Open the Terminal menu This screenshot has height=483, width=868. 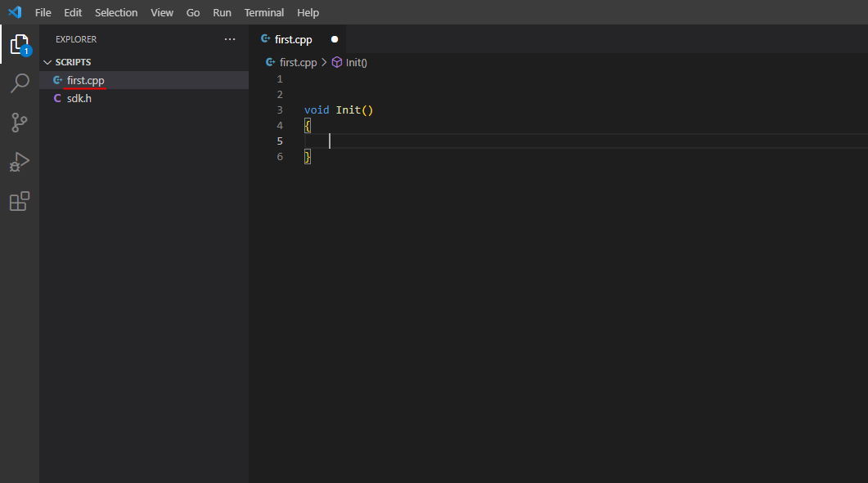[x=264, y=12]
